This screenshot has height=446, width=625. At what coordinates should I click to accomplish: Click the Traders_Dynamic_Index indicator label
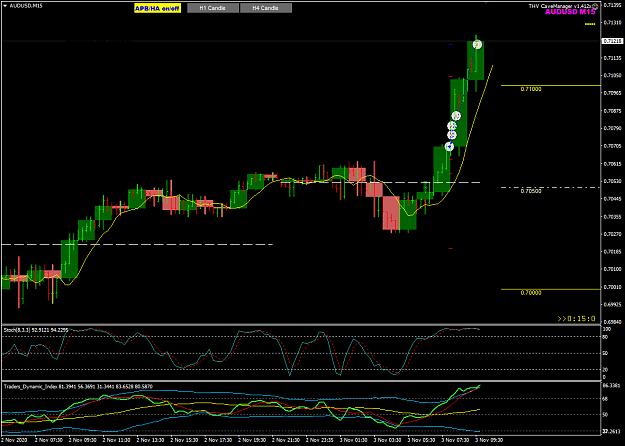78,387
